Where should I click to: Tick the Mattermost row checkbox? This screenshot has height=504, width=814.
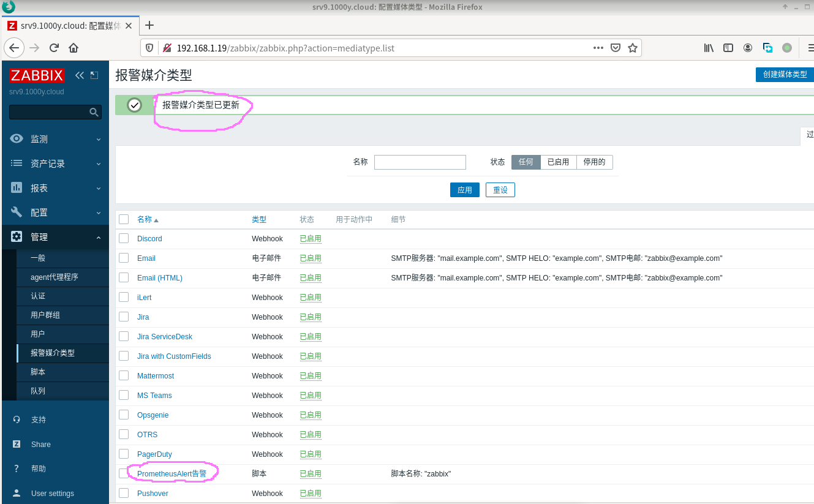[124, 375]
